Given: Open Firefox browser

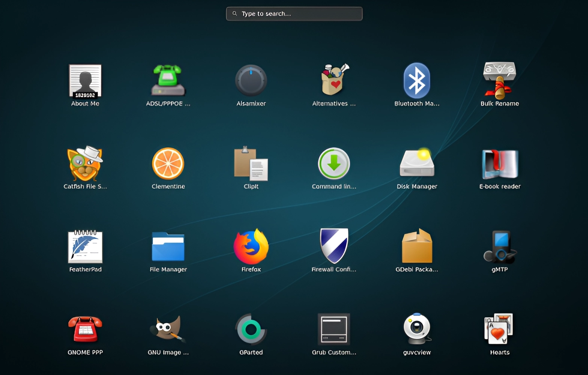Looking at the screenshot, I should (x=251, y=246).
